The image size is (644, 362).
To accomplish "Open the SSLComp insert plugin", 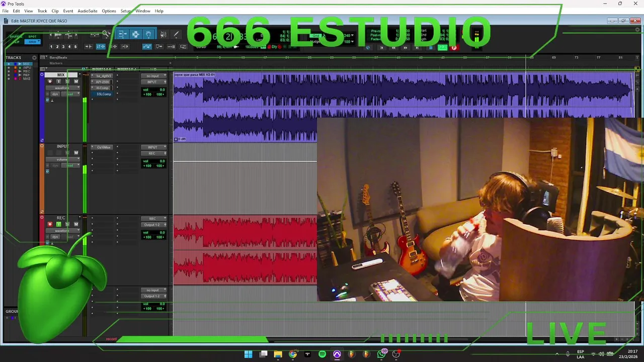I will point(102,94).
